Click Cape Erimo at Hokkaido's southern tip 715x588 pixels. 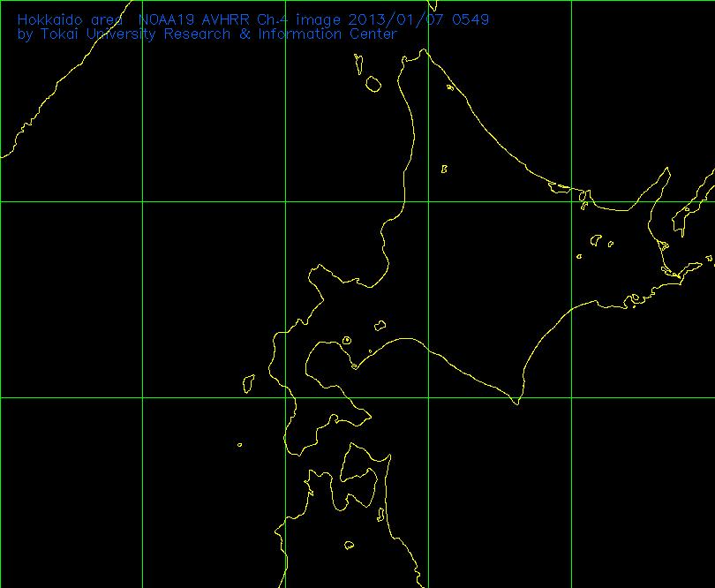tap(516, 403)
